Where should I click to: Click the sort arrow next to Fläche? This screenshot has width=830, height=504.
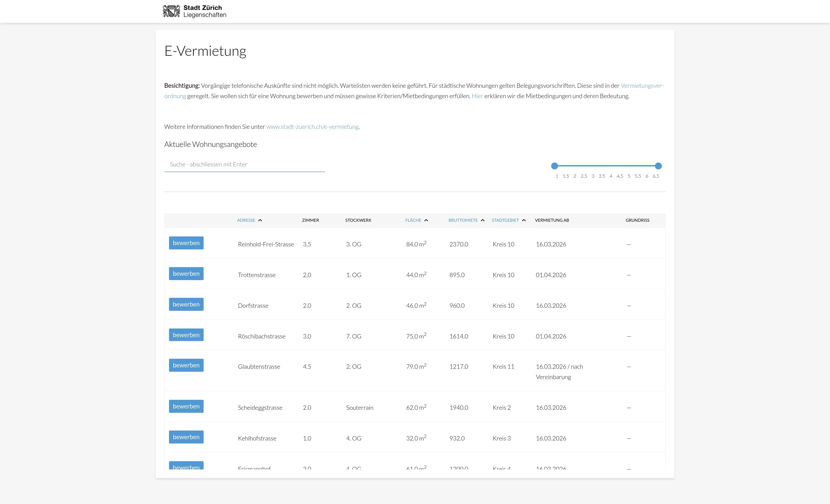426,220
